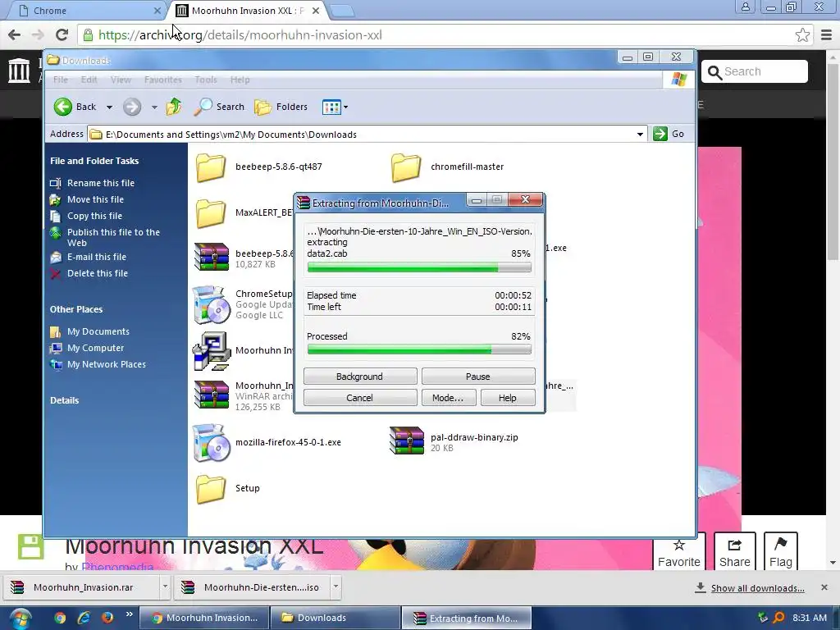Click Go button beside address bar
Viewport: 840px width, 630px height.
point(669,134)
